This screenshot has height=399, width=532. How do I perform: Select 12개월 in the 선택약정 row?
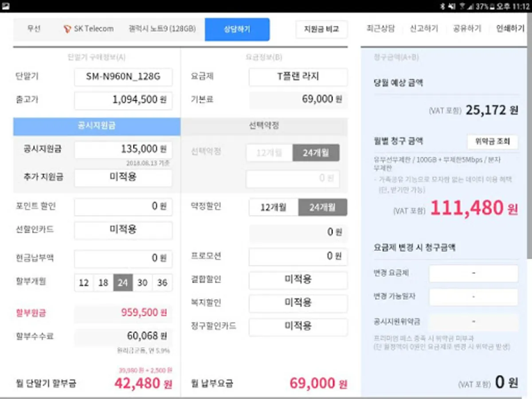coord(270,153)
